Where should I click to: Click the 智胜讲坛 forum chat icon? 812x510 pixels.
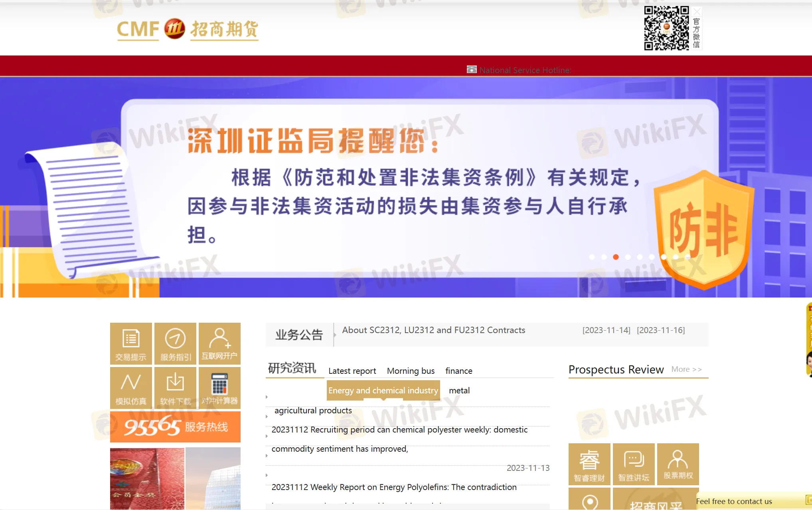tap(634, 464)
